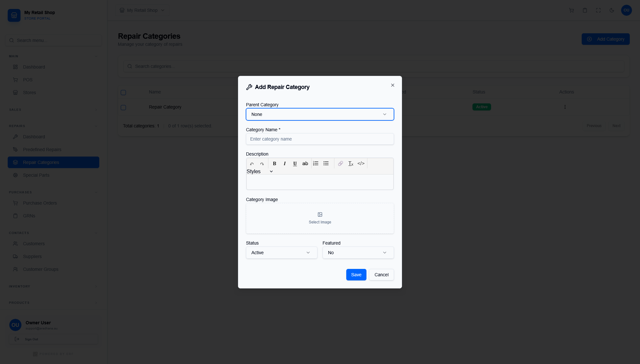Collapse the REPAIRS sidebar section

(96, 126)
